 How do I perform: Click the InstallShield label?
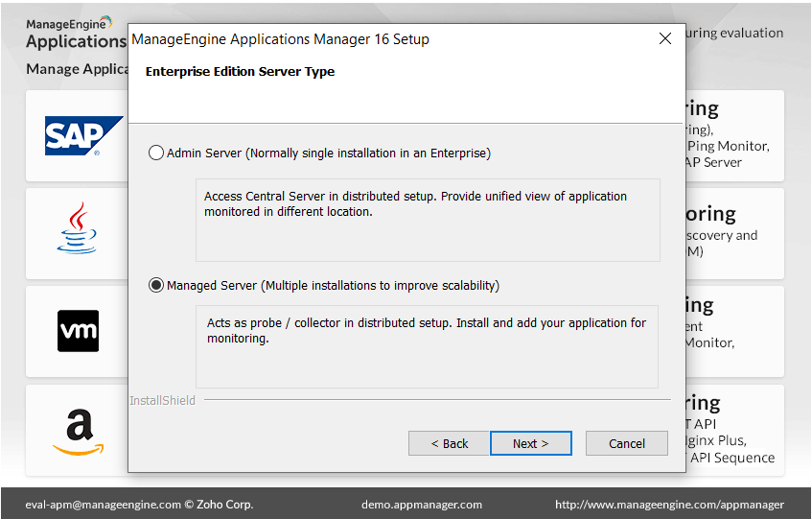[163, 400]
